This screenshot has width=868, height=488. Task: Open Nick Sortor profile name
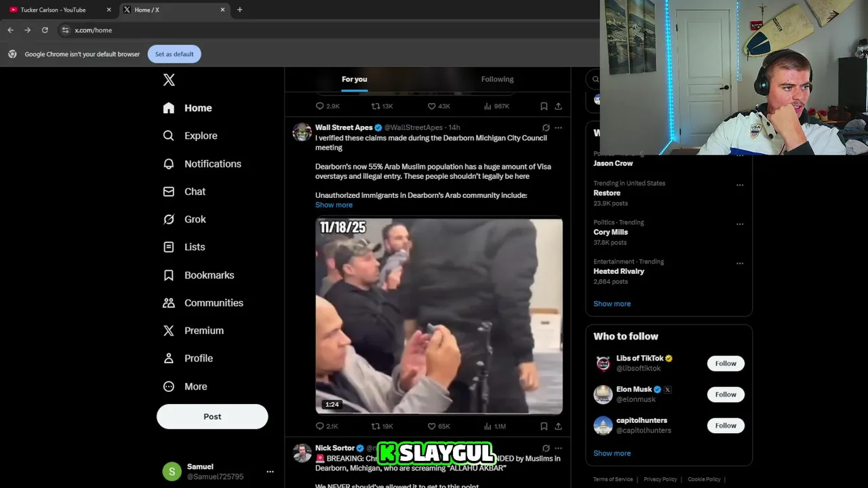[x=335, y=448]
